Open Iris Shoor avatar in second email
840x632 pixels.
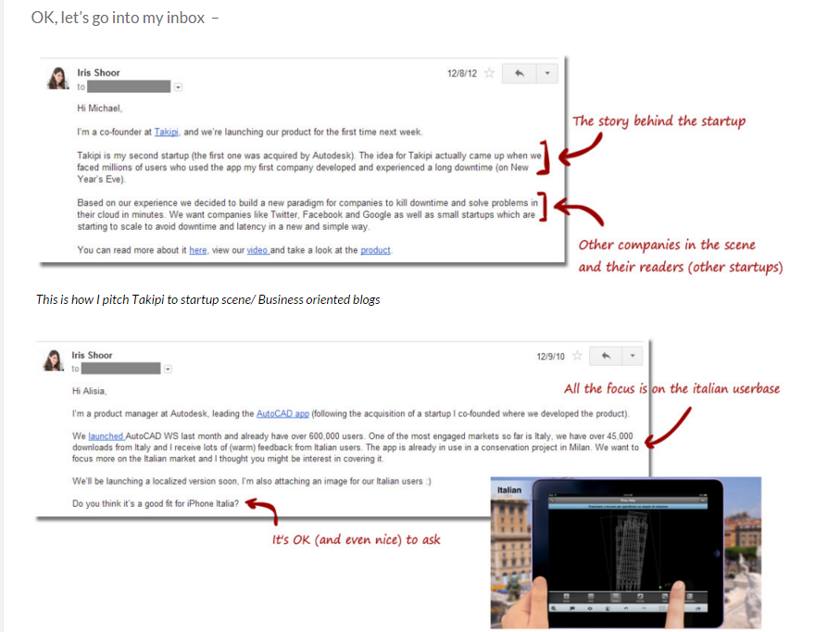[53, 360]
